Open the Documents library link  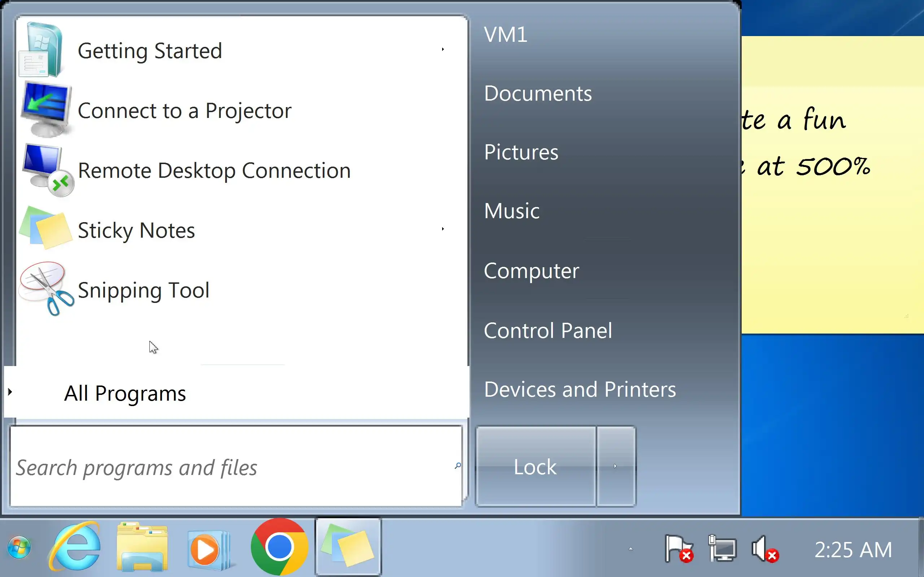537,93
